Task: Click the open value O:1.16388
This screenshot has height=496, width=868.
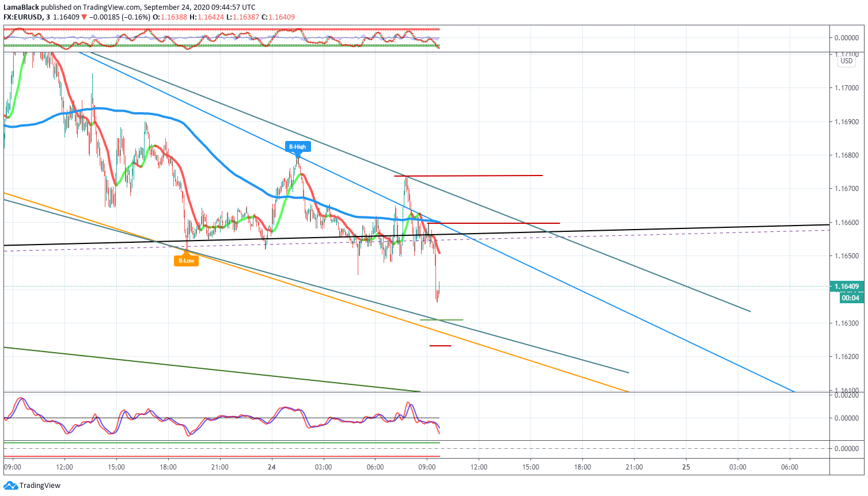Action: pyautogui.click(x=170, y=17)
